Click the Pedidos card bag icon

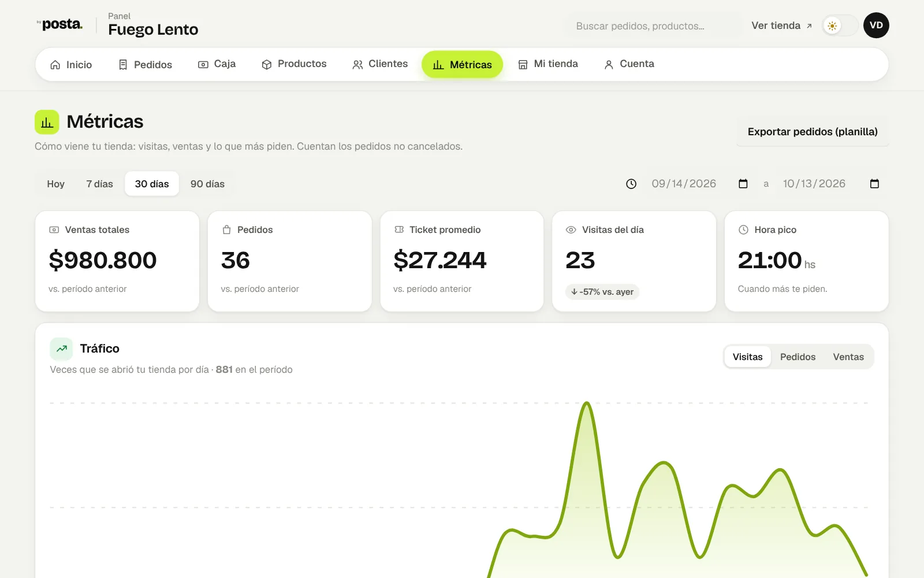tap(226, 230)
